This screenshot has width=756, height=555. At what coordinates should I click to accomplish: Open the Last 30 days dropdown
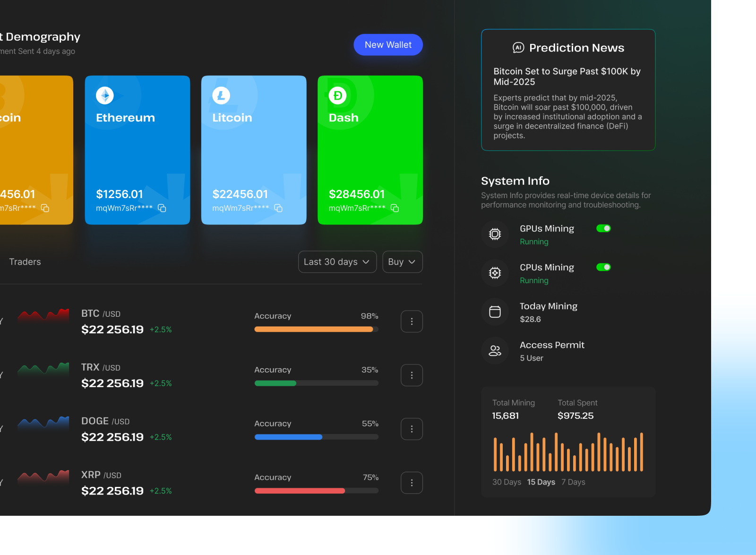pos(337,261)
